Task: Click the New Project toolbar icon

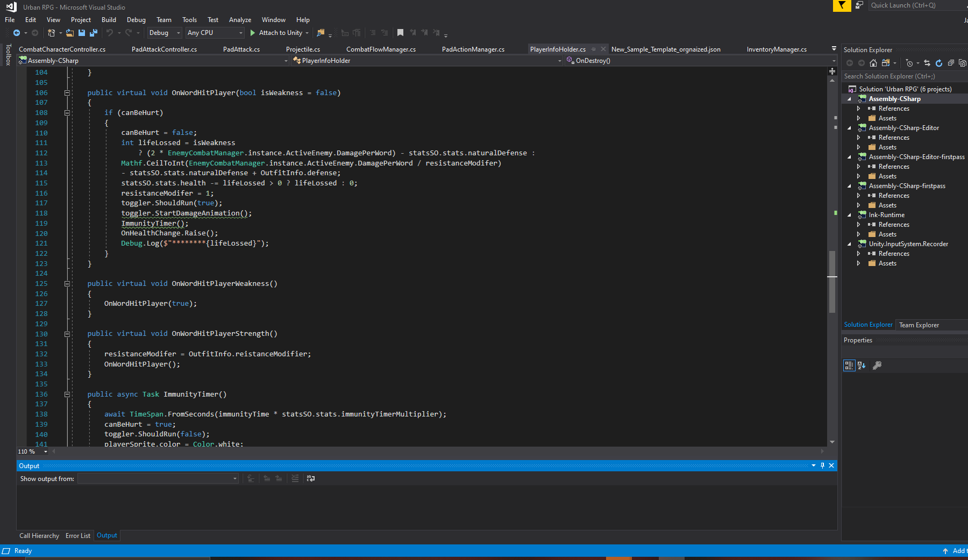Action: pos(51,33)
